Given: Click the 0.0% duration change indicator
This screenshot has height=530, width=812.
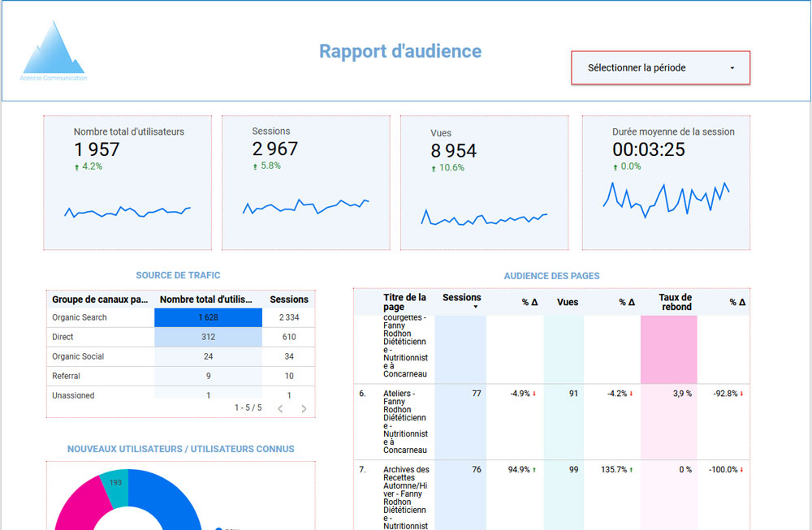Looking at the screenshot, I should pos(627,166).
